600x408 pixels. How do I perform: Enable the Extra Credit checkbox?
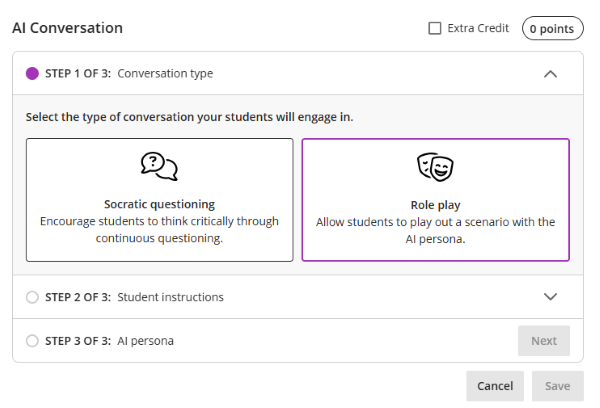click(x=434, y=29)
